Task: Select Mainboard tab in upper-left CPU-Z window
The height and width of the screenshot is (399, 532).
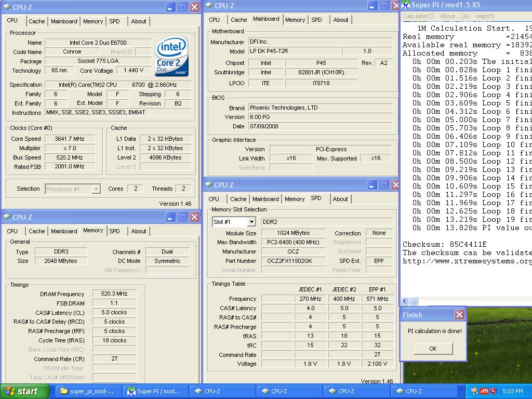Action: click(x=64, y=21)
